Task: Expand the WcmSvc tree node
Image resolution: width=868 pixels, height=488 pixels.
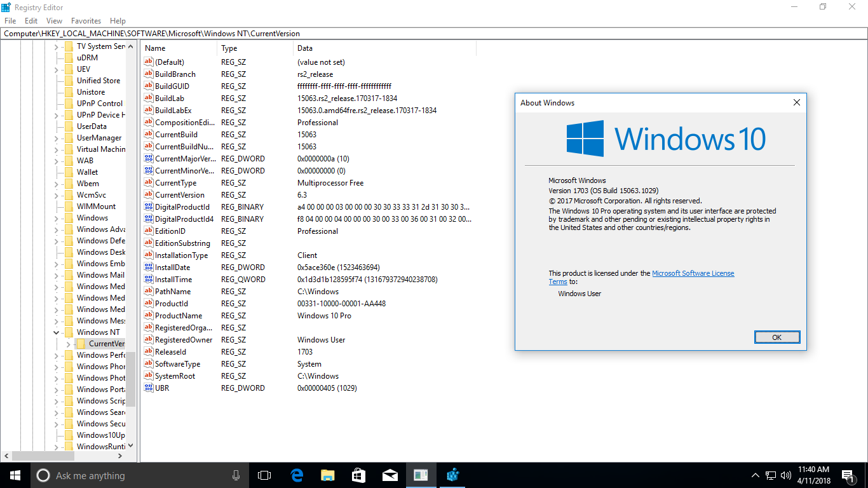Action: (56, 195)
